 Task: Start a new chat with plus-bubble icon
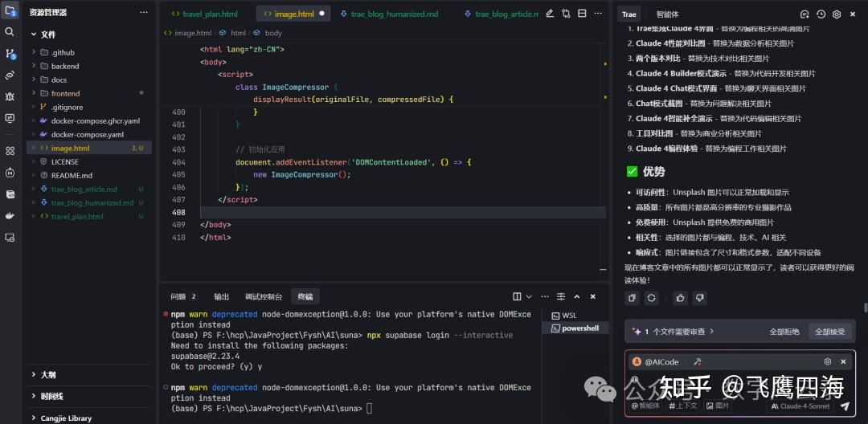coord(805,14)
